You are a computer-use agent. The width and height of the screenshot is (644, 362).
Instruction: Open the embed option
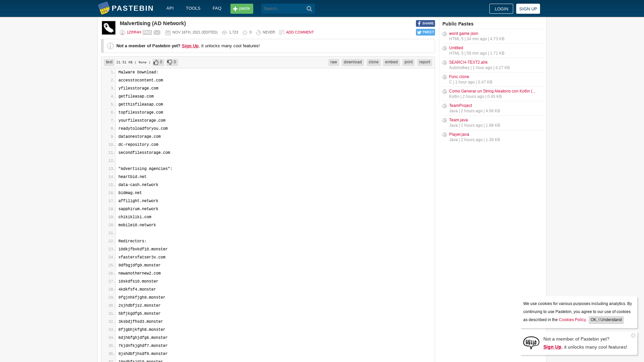click(x=391, y=62)
